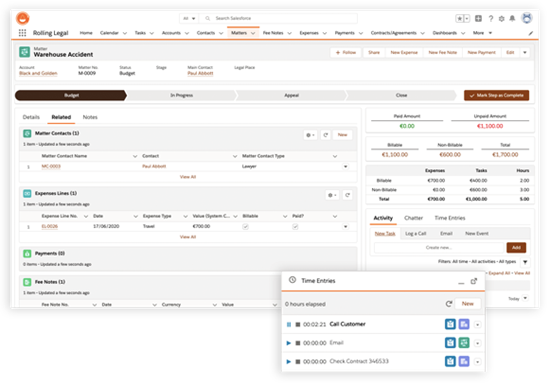Open Matter Contacts list settings gear
The width and height of the screenshot is (550, 386).
point(310,135)
